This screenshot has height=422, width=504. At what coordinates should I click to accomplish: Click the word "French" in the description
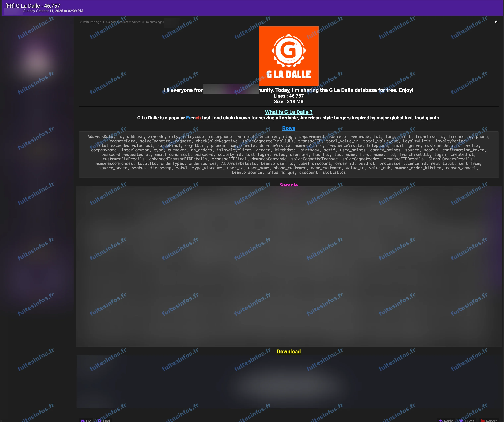[193, 118]
